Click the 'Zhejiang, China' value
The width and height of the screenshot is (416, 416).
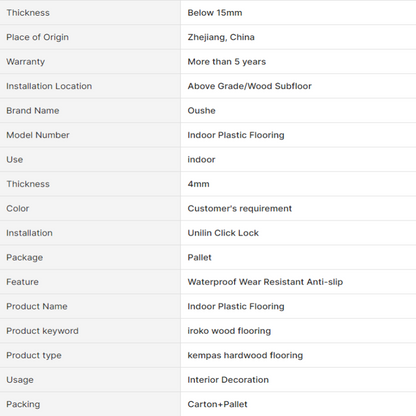(221, 37)
